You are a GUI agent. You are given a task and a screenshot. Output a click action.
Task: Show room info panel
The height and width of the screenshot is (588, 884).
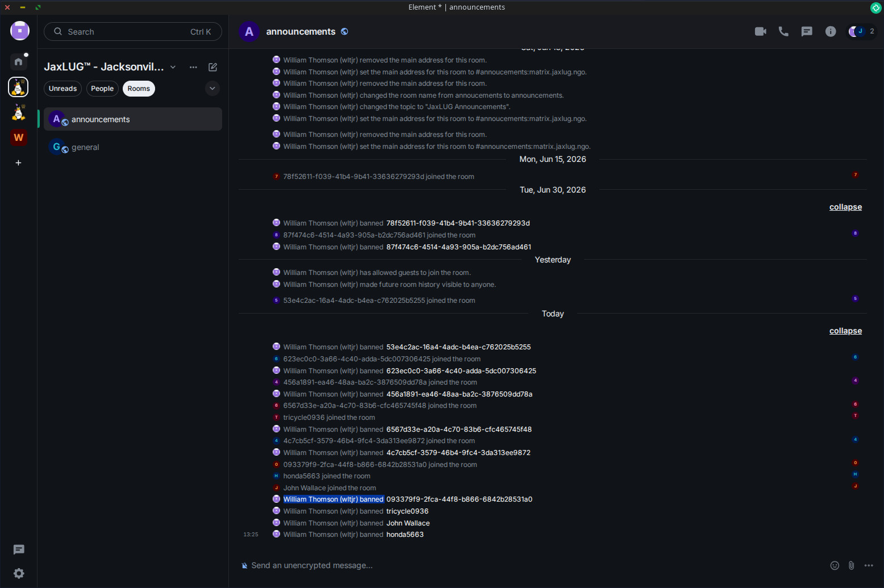coord(831,31)
